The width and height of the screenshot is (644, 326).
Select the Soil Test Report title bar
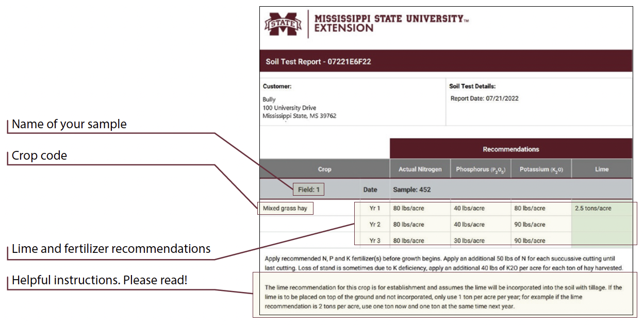click(318, 62)
